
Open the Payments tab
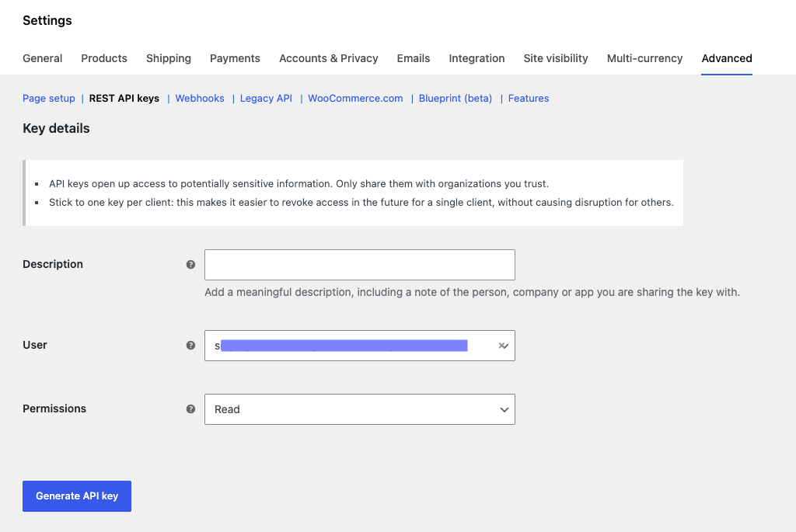235,58
